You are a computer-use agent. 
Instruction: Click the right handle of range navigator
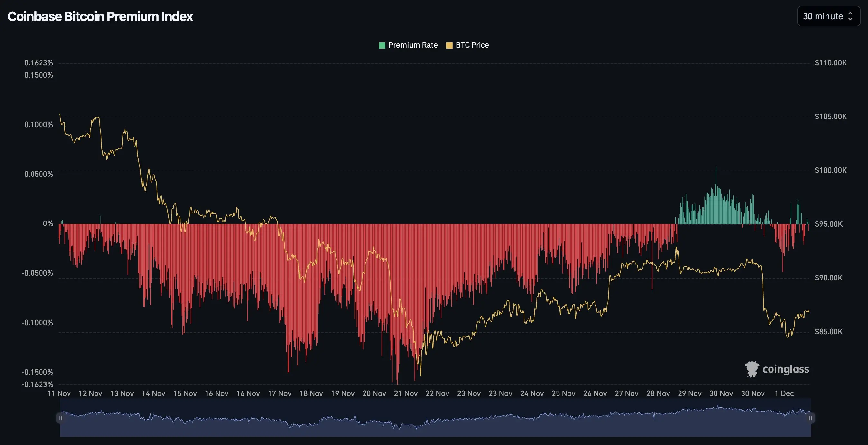click(x=810, y=418)
